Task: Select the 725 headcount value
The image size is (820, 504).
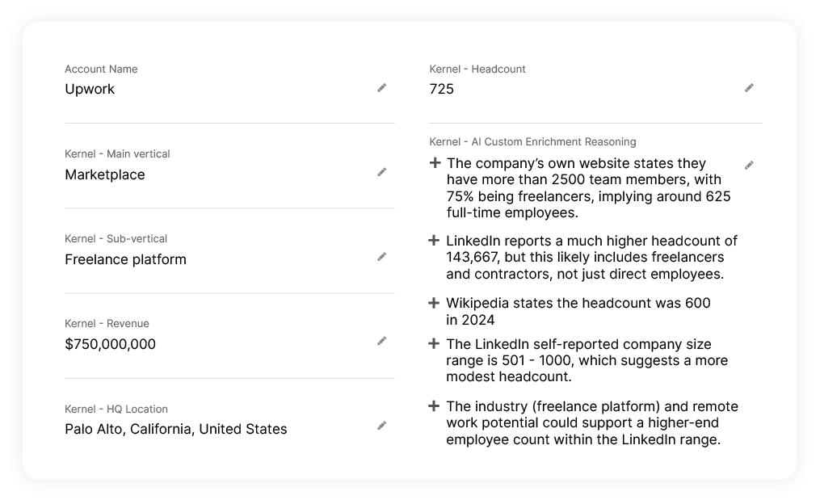Action: point(441,90)
